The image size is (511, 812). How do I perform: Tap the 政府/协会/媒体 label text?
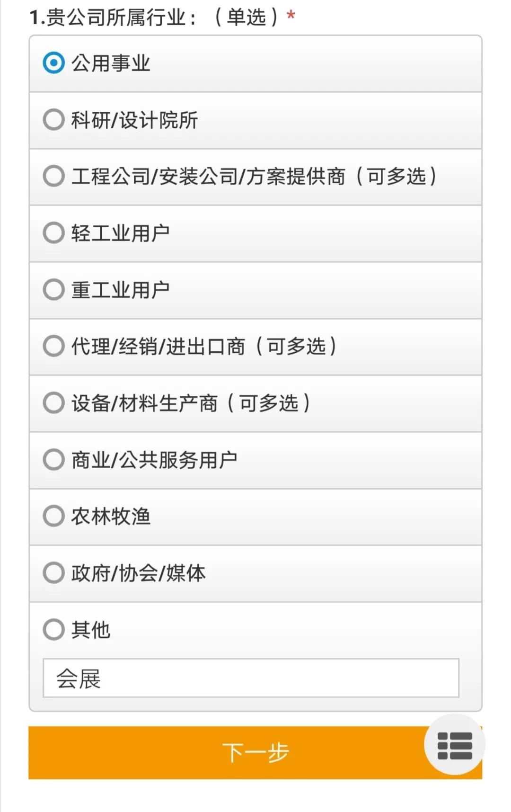click(x=138, y=573)
